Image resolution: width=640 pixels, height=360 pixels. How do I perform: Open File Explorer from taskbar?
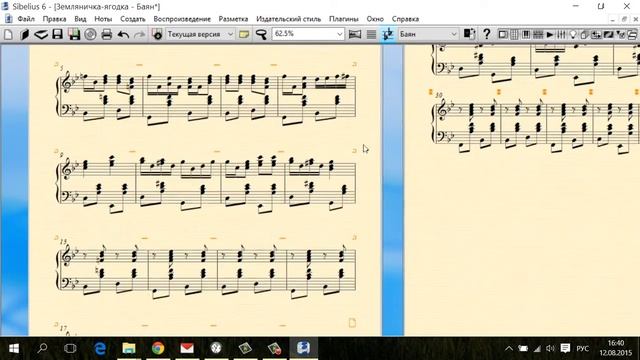point(129,348)
